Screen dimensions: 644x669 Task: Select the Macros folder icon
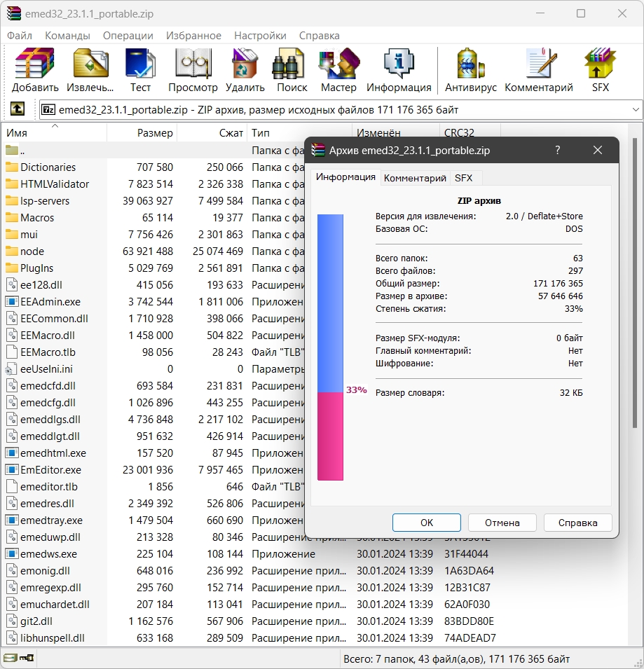click(x=12, y=218)
